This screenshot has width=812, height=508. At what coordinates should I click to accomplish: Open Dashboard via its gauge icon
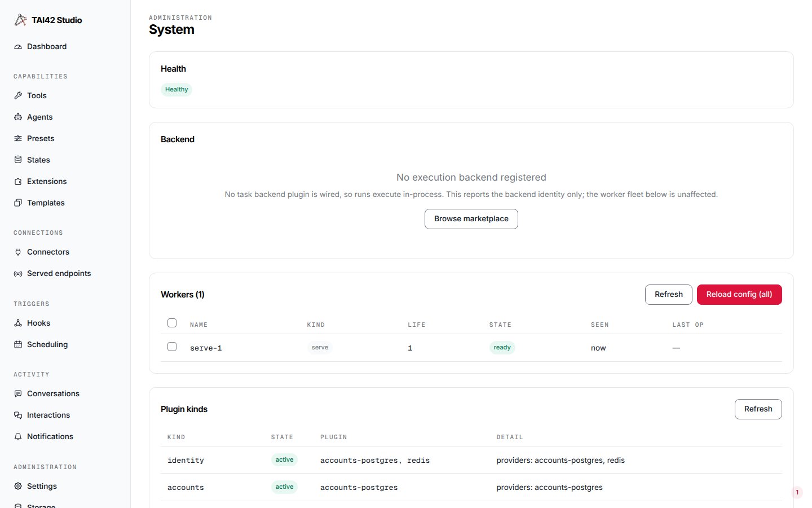[x=18, y=47]
